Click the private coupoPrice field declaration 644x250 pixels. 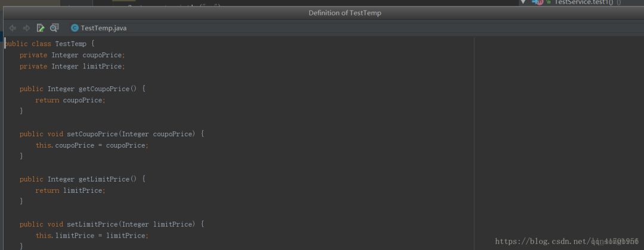click(72, 55)
